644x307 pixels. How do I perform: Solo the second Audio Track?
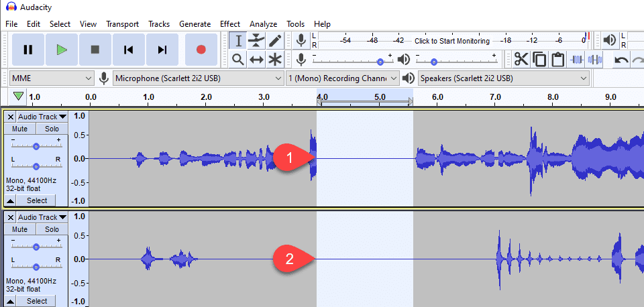pos(52,229)
